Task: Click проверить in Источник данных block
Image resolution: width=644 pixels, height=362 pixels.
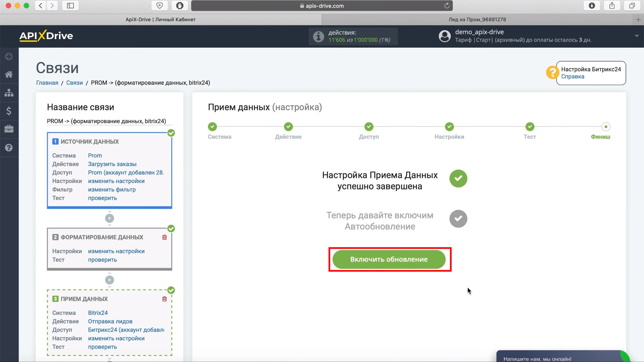Action: (102, 198)
